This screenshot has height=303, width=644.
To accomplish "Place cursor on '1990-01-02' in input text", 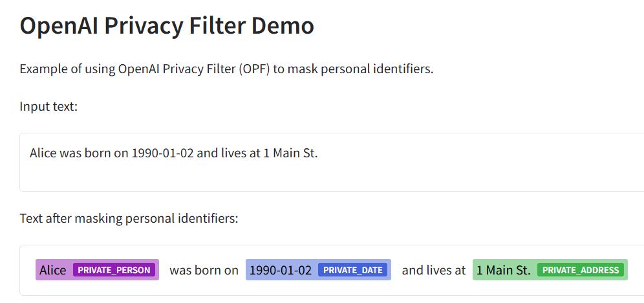I will click(x=162, y=153).
